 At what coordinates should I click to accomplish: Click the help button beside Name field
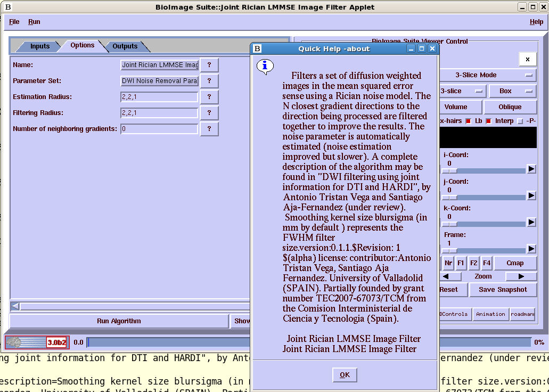(x=209, y=65)
